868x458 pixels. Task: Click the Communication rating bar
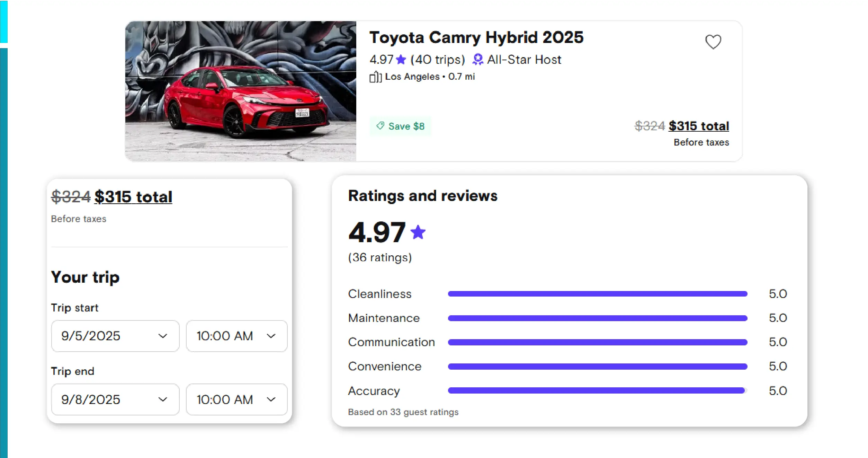597,342
